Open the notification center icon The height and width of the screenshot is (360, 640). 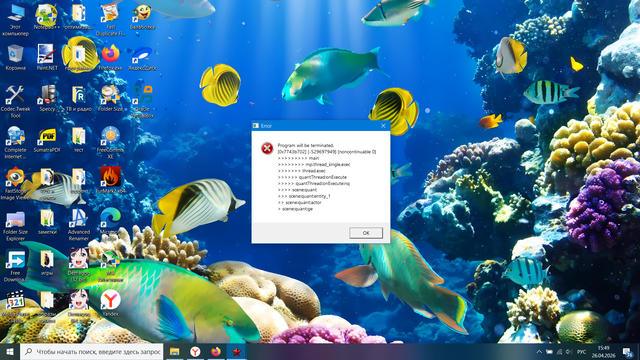628,352
